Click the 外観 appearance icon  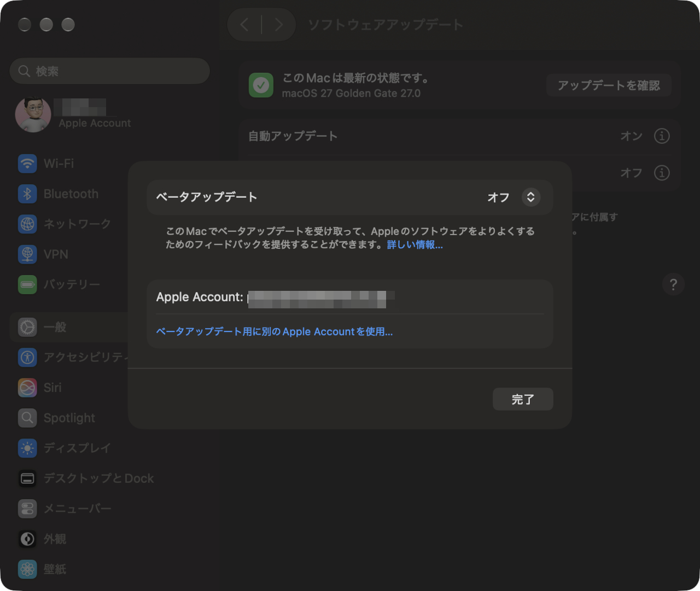point(27,539)
